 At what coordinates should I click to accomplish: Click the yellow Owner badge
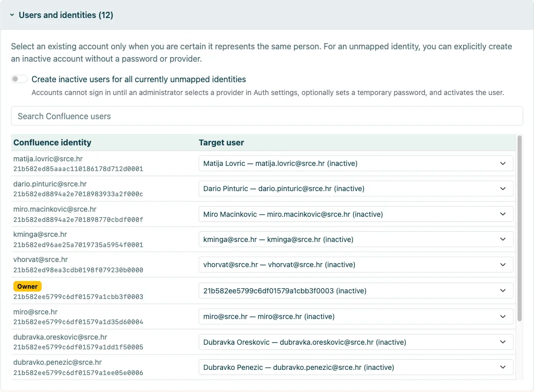(x=28, y=287)
